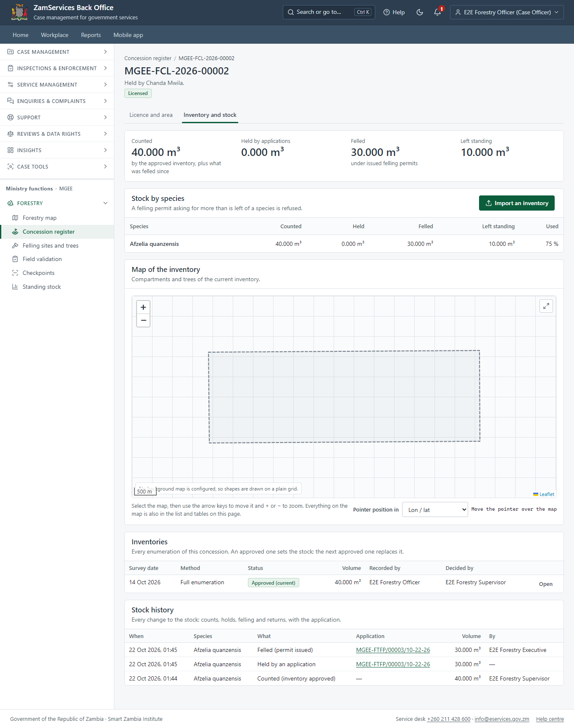Toggle dark mode with the moon icon
574x728 pixels.
click(x=419, y=12)
